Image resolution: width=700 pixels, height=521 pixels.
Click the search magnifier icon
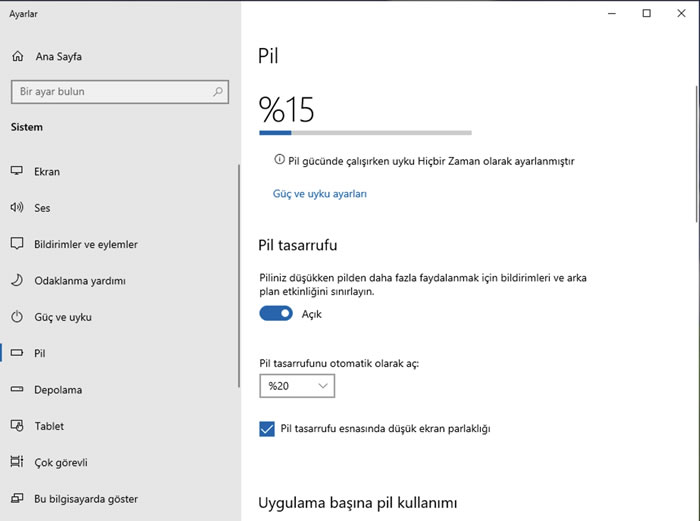pyautogui.click(x=218, y=92)
